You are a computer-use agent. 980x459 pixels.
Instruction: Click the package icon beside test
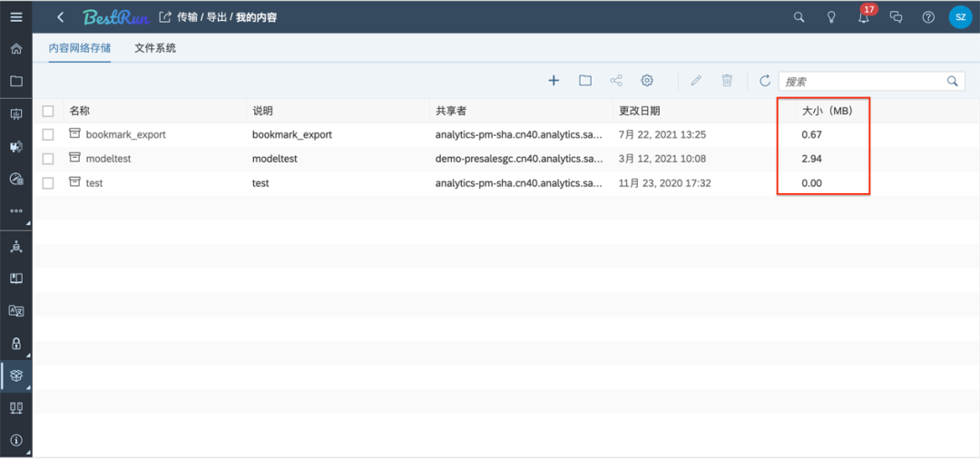75,182
